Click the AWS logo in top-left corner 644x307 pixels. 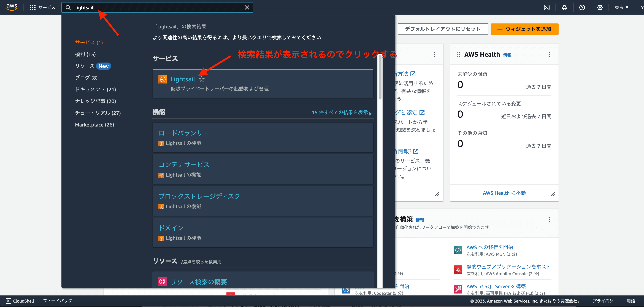[x=12, y=7]
